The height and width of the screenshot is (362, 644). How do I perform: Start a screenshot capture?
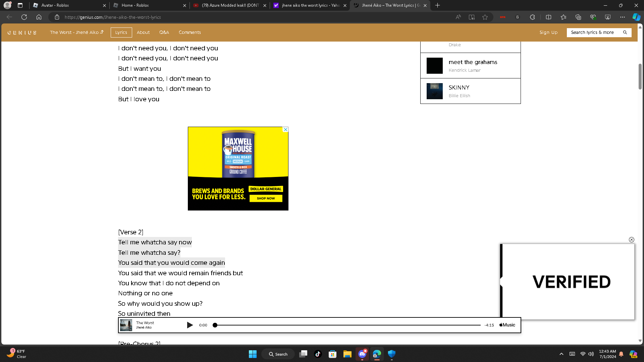tap(608, 17)
